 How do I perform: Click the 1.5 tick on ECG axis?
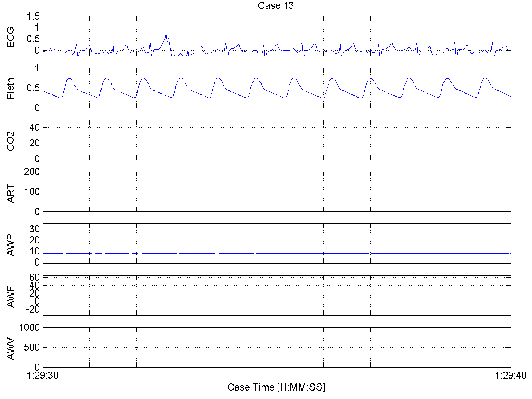click(x=34, y=16)
